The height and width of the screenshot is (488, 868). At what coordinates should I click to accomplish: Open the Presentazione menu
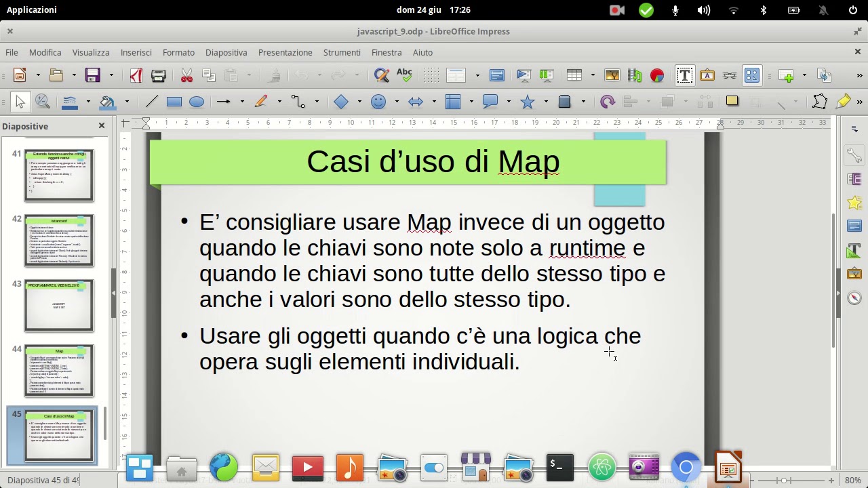click(285, 52)
